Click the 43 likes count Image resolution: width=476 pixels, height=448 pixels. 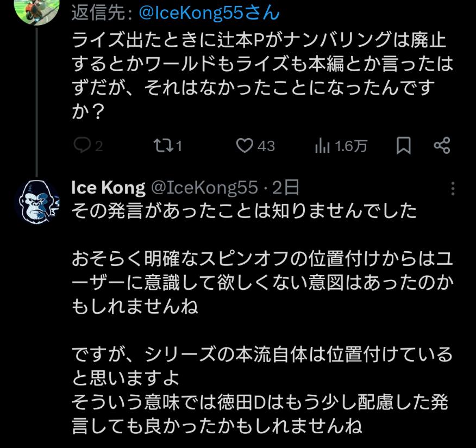coord(266,146)
